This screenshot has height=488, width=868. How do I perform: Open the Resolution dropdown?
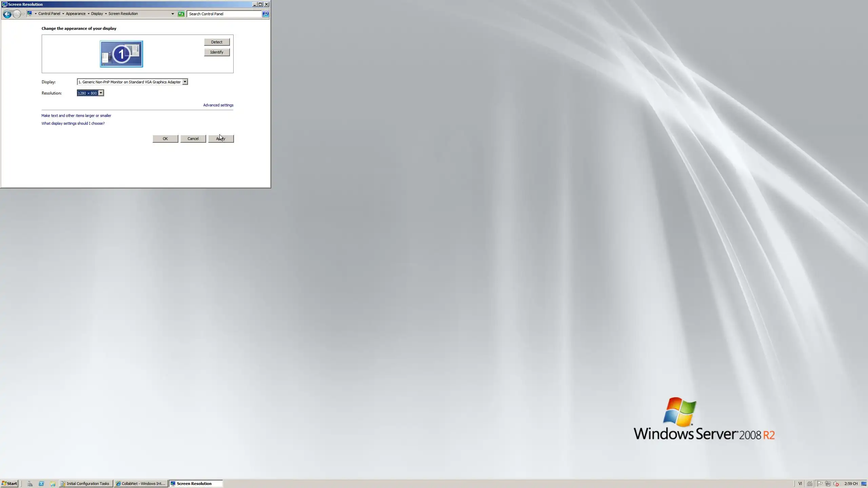[x=101, y=93]
